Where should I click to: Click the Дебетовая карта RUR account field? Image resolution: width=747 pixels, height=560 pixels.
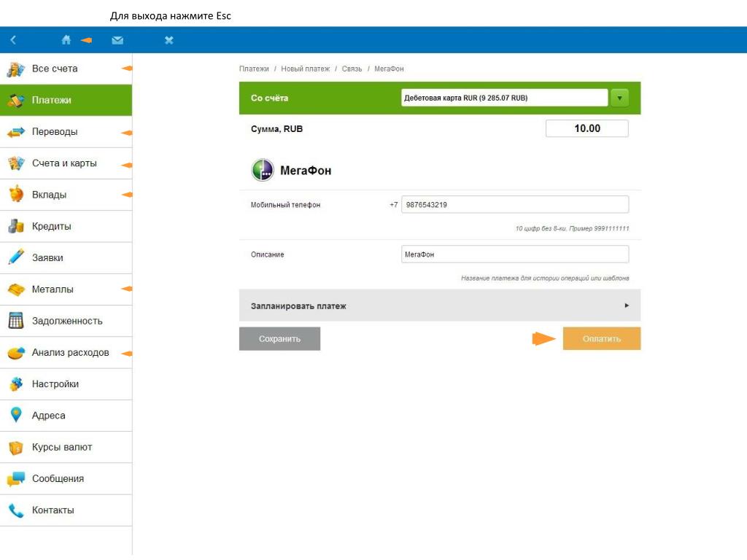pos(505,98)
